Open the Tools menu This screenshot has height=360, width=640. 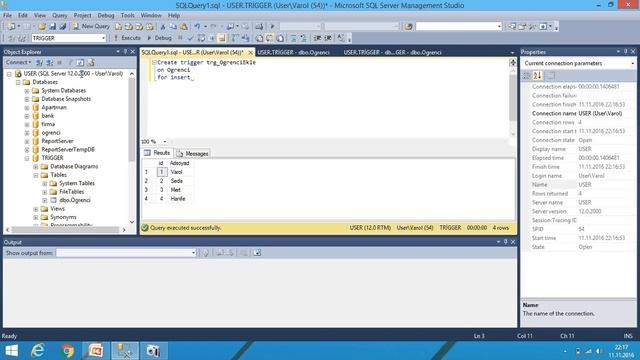(x=127, y=15)
